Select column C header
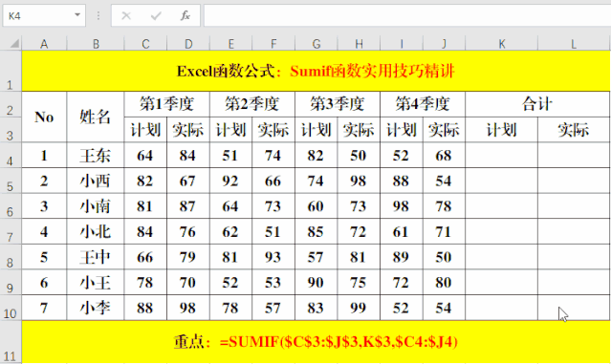 pos(145,44)
